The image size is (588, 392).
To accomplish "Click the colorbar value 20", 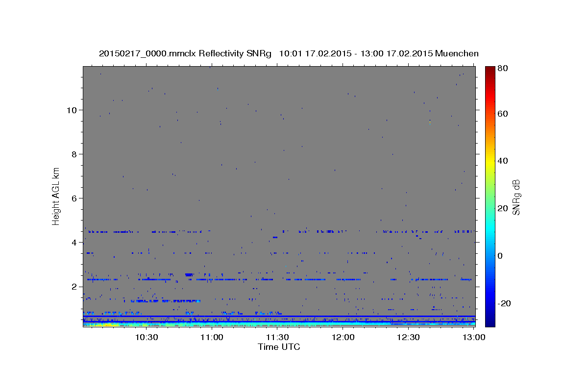I will pos(503,208).
